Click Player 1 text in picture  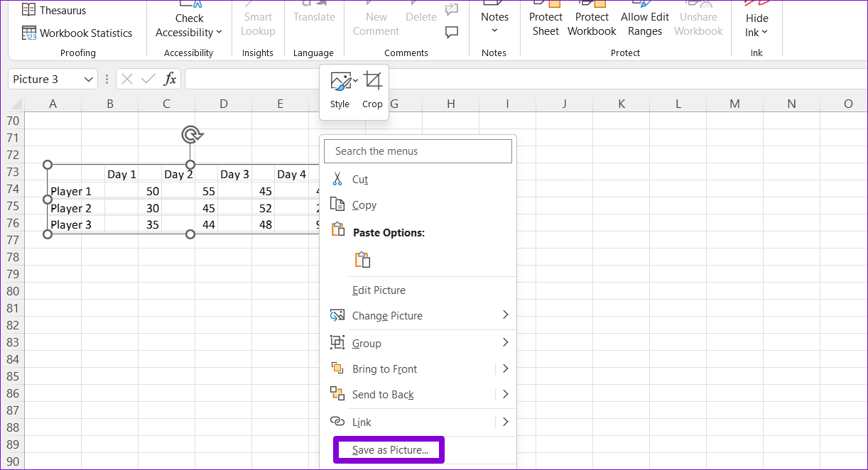tap(71, 192)
